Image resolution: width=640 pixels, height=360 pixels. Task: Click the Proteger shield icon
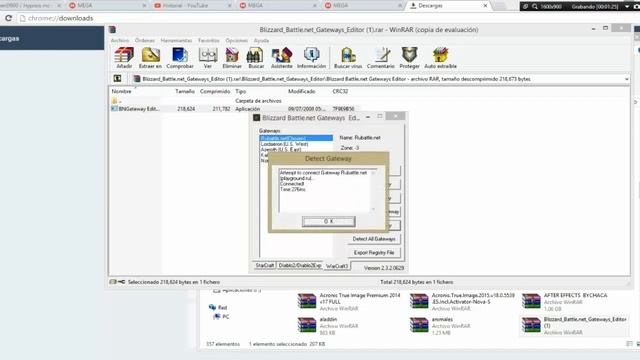[409, 58]
